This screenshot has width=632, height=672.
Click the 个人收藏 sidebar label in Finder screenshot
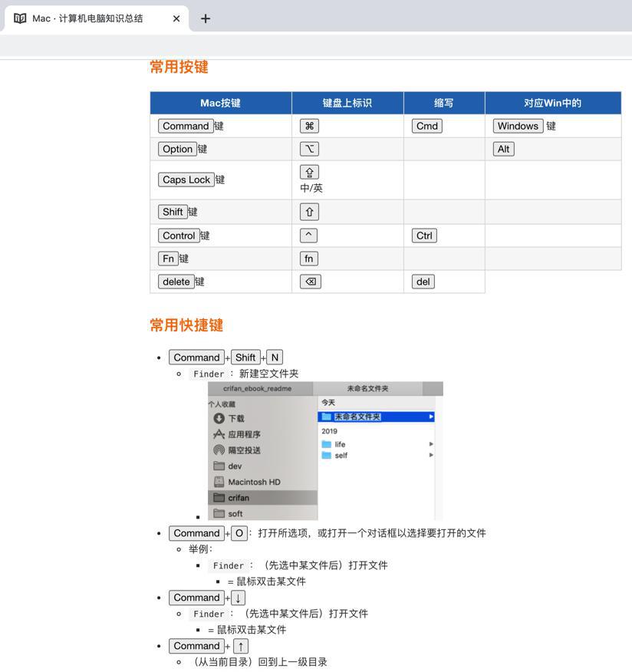[x=222, y=404]
